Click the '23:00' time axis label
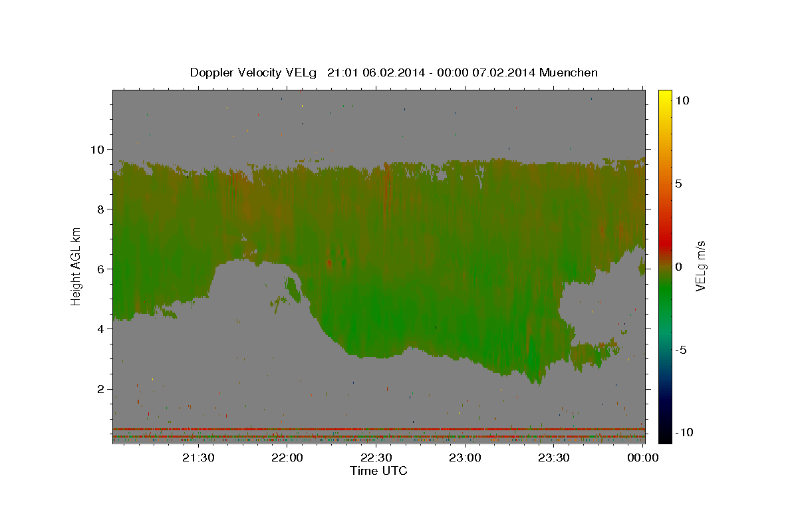Viewport: 798px width, 532px height. coord(465,458)
